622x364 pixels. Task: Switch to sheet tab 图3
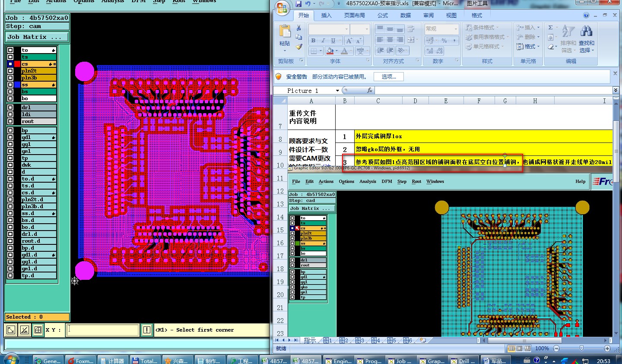coord(360,340)
